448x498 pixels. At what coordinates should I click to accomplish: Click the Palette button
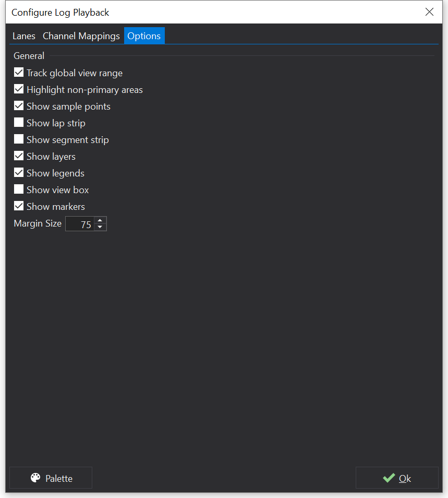(51, 478)
